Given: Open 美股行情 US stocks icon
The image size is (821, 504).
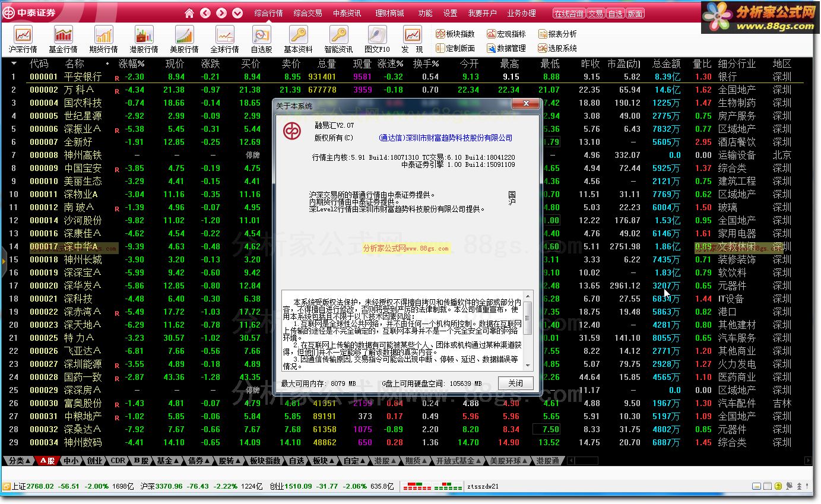Looking at the screenshot, I should 184,40.
